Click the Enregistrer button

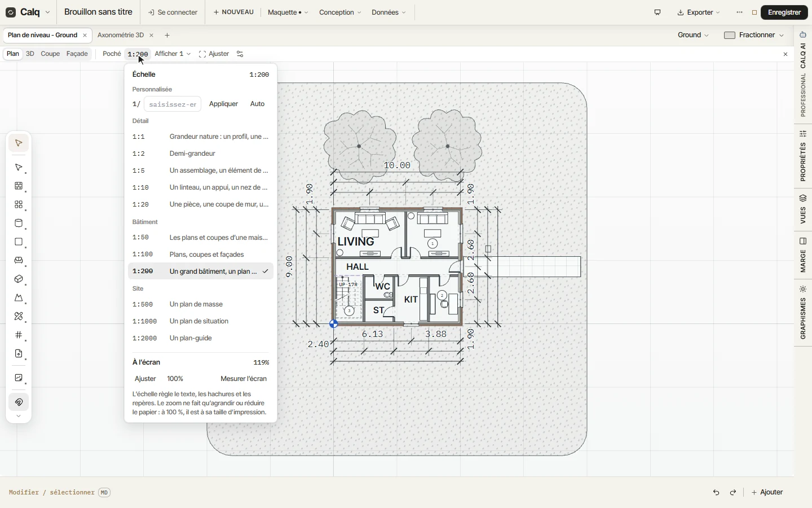tap(785, 12)
